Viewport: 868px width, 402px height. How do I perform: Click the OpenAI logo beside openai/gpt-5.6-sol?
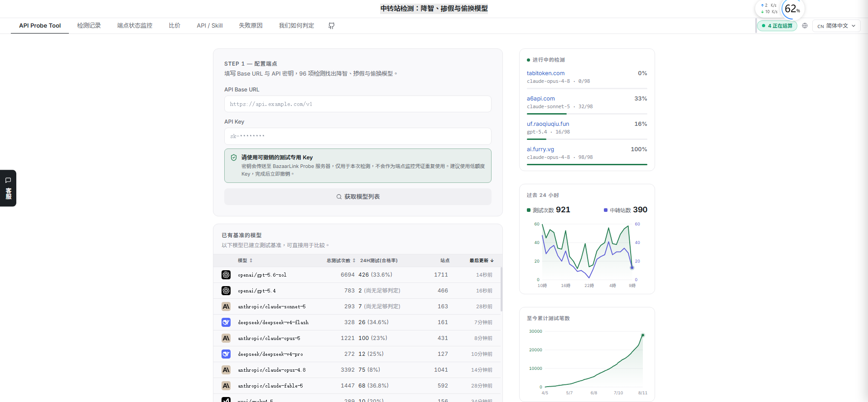(x=226, y=275)
